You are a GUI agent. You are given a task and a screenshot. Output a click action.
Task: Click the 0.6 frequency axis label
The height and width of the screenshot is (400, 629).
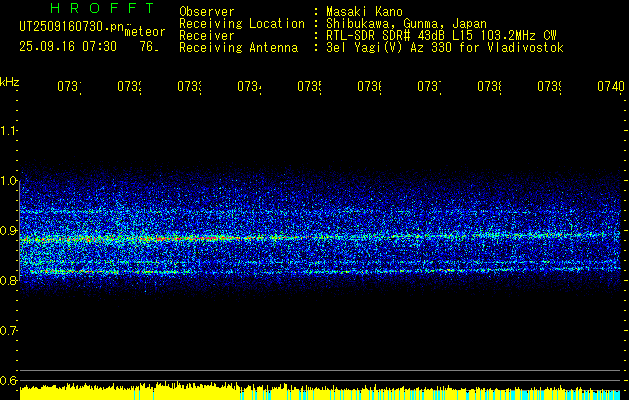[x=8, y=380]
